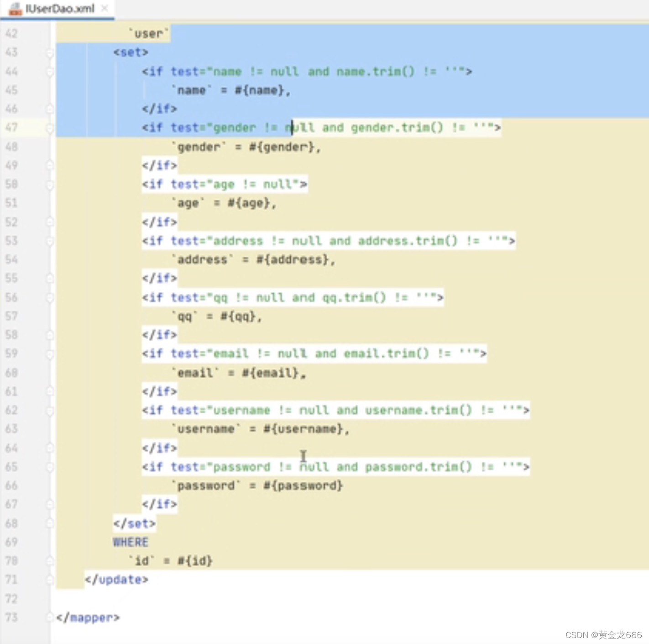Click the email.trim() condition text

click(386, 354)
